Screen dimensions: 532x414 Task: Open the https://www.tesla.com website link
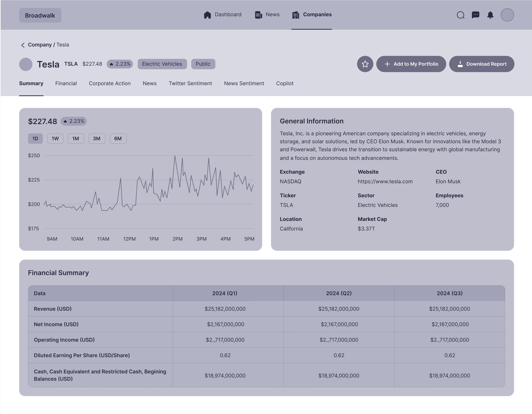click(385, 182)
